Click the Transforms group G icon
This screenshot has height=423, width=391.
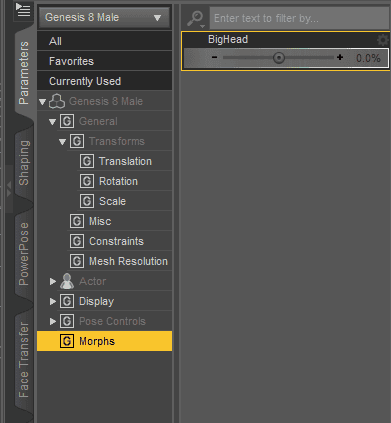point(77,141)
